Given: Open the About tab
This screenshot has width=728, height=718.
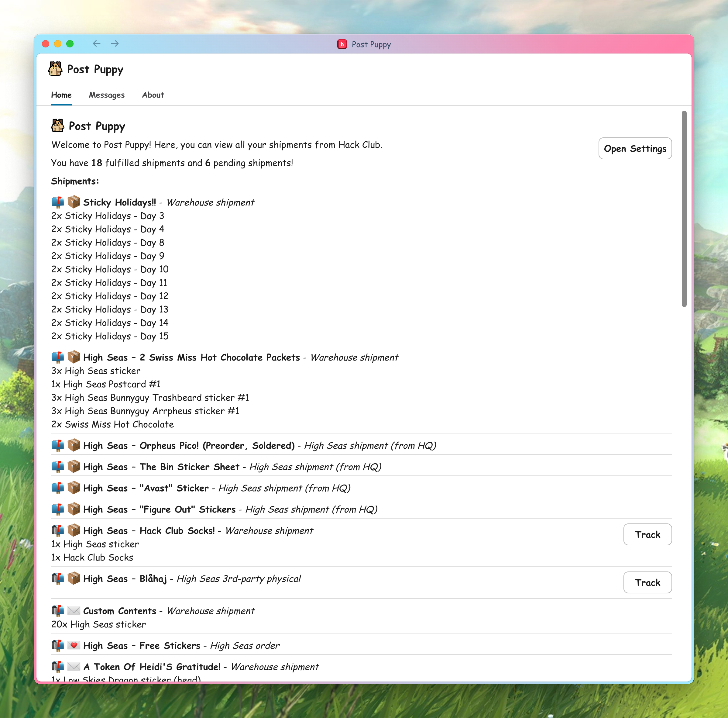Looking at the screenshot, I should pos(153,95).
